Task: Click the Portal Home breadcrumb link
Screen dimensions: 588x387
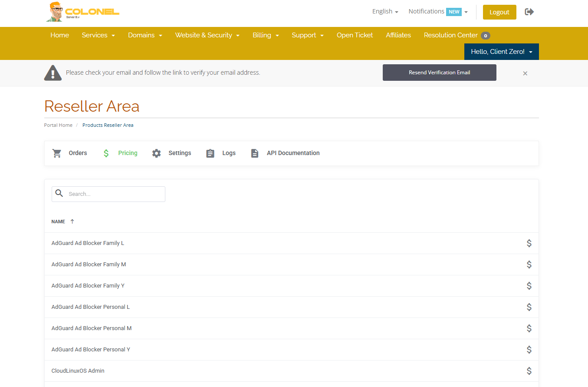Action: click(58, 125)
